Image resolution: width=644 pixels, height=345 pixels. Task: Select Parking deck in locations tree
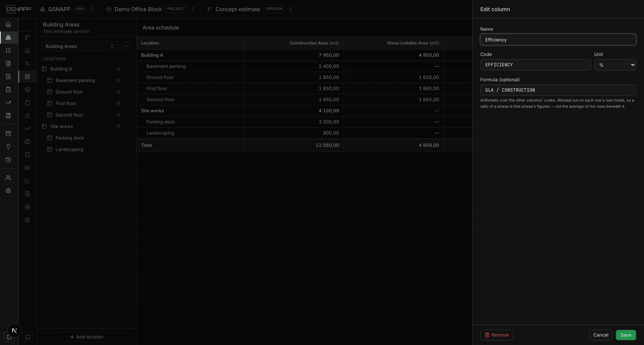(x=70, y=138)
